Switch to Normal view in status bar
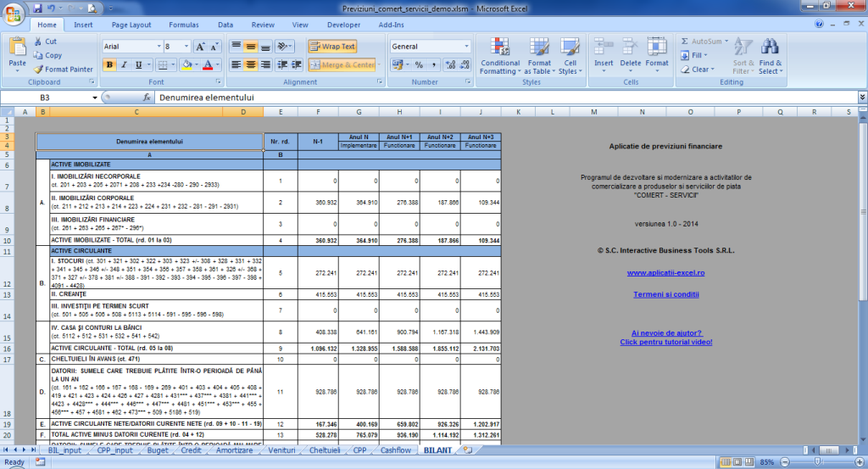 [x=726, y=462]
